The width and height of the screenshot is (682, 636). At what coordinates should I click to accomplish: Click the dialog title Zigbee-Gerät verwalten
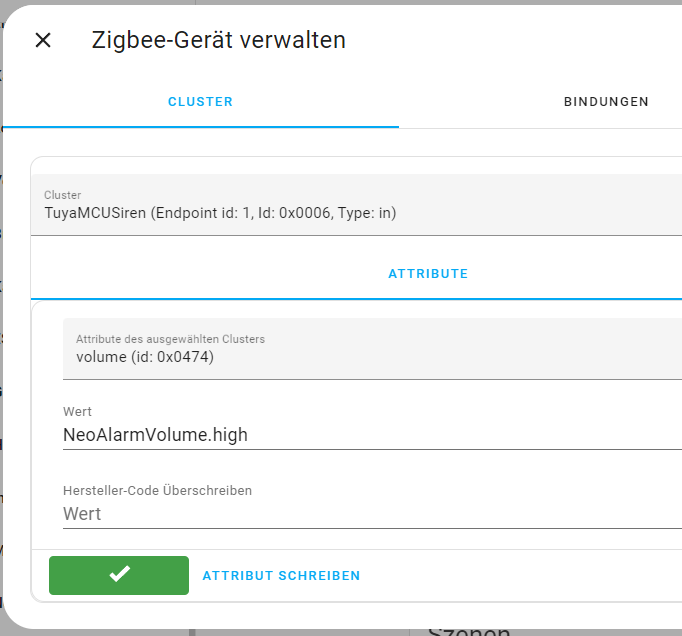tap(218, 40)
